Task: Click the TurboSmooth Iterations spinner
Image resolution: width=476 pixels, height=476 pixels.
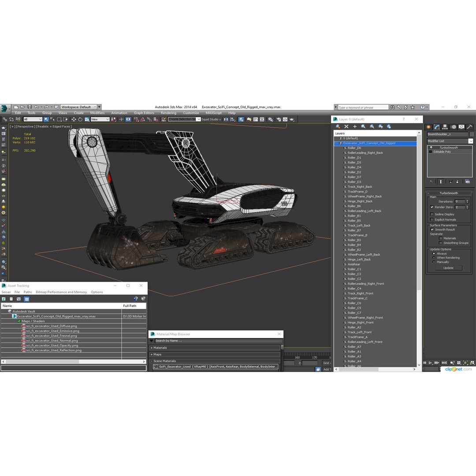Action: [x=468, y=201]
